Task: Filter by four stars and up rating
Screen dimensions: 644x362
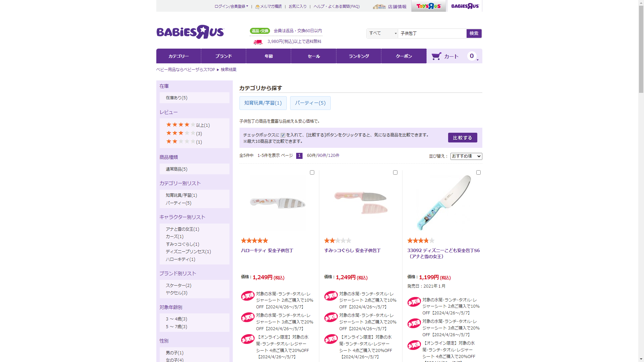Action: pos(188,125)
